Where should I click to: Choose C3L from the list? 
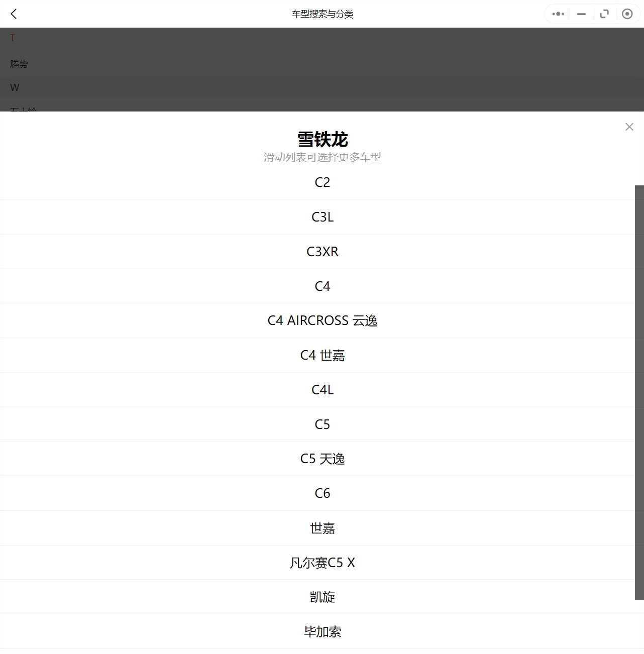(x=322, y=217)
